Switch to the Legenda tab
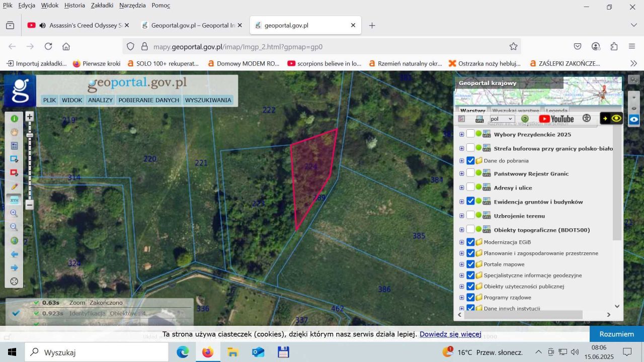Screen dimensions: 644x362 tap(556, 111)
